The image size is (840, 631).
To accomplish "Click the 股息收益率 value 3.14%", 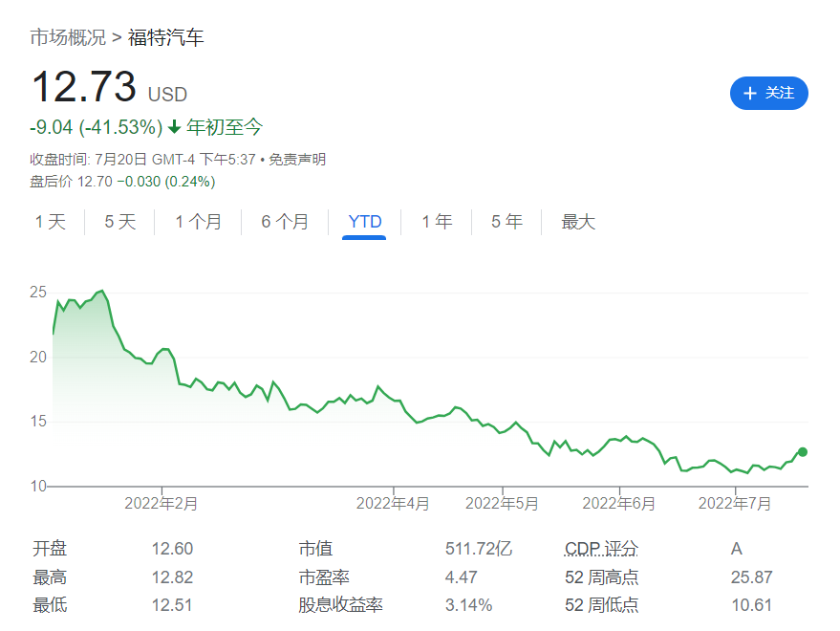I will click(x=469, y=605).
